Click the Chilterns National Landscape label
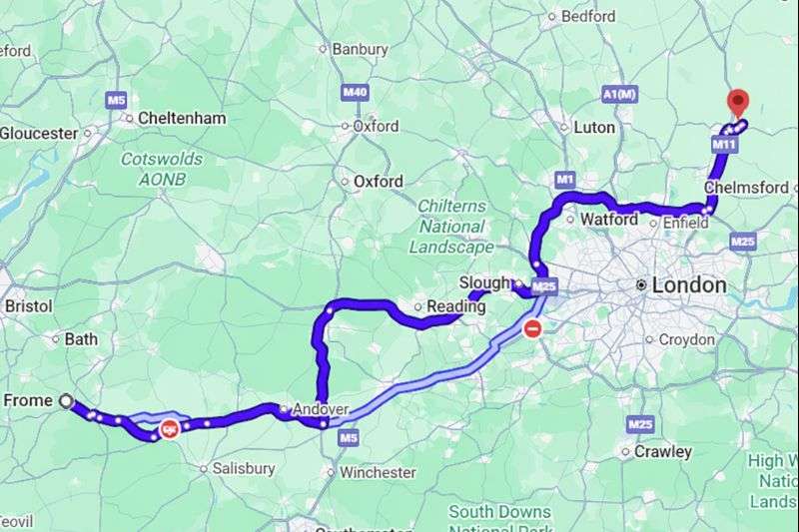The height and width of the screenshot is (532, 799). pyautogui.click(x=451, y=227)
